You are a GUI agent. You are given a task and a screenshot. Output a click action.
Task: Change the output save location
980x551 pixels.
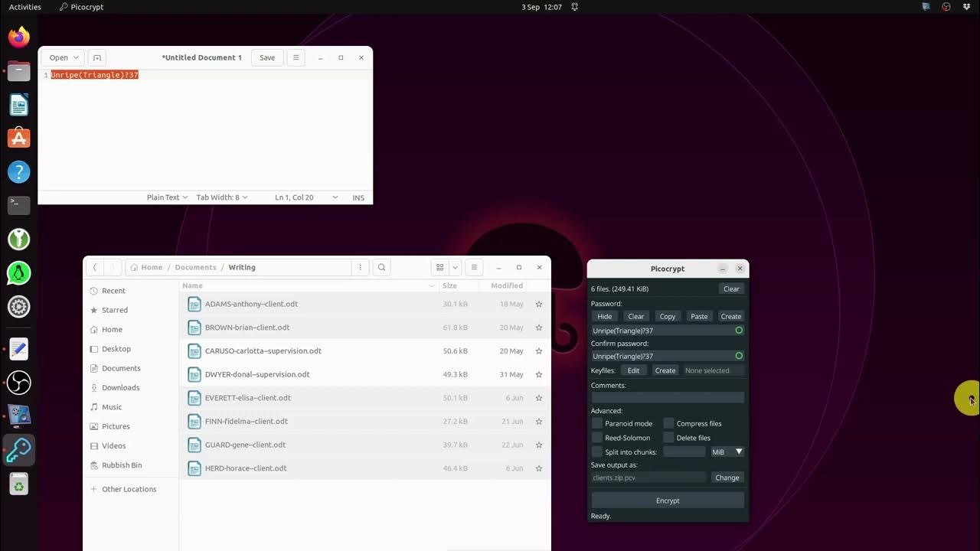click(727, 478)
